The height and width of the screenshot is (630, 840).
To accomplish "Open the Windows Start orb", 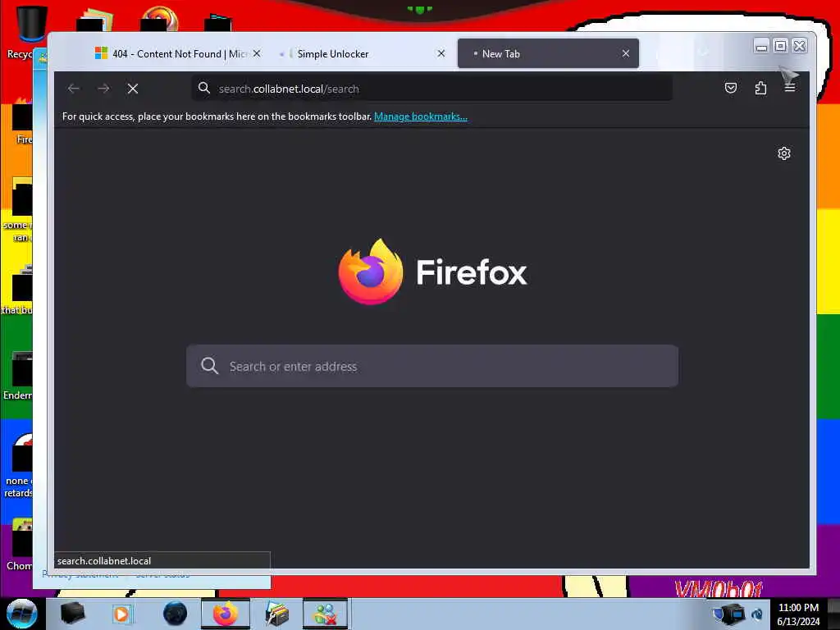I will (x=21, y=614).
